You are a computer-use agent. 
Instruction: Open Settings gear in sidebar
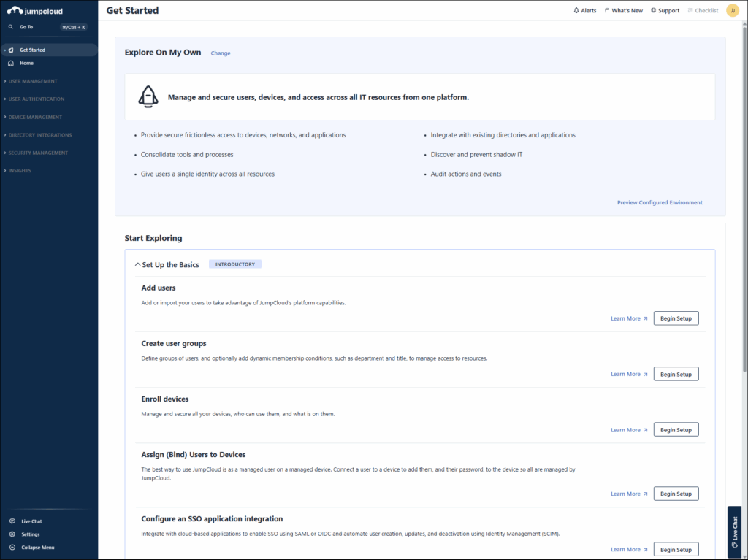12,534
